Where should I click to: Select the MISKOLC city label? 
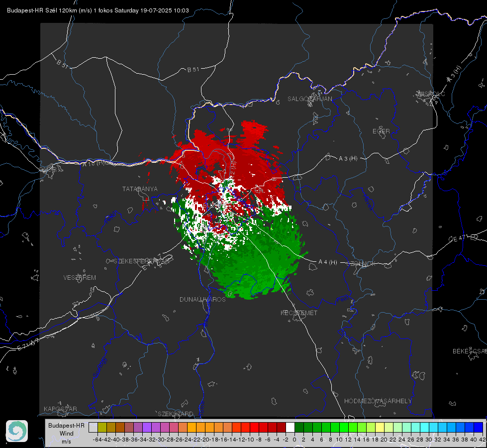pyautogui.click(x=431, y=94)
